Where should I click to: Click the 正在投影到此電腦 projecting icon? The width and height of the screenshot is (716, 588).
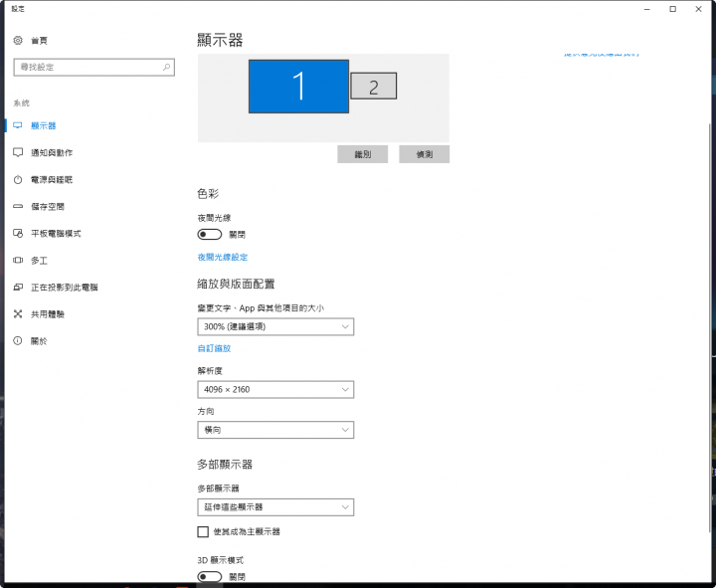pos(18,288)
